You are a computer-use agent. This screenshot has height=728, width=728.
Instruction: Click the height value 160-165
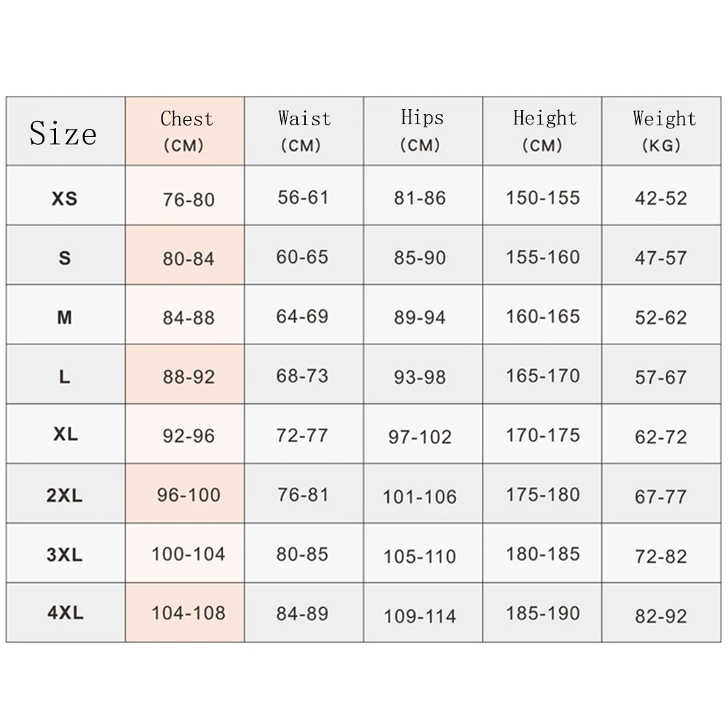(543, 317)
